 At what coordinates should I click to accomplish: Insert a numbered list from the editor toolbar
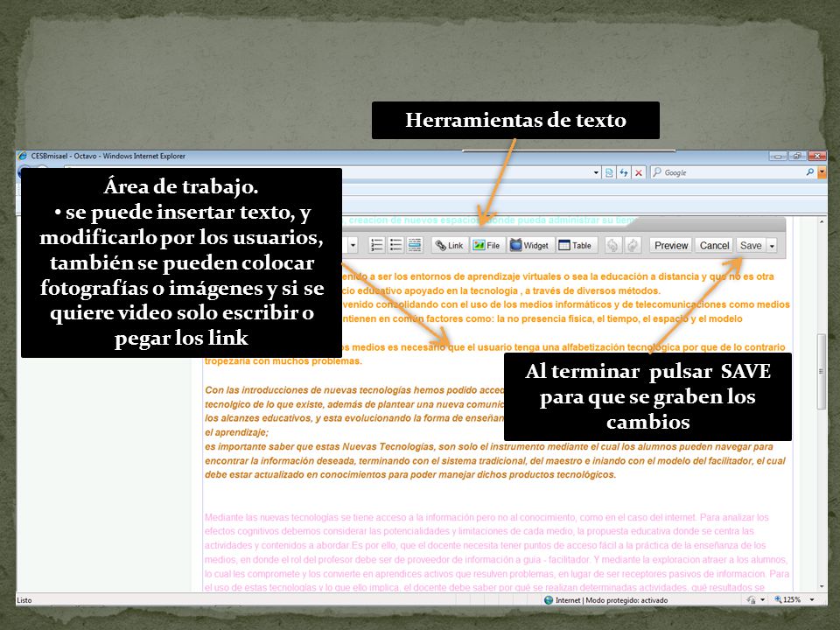coord(376,245)
